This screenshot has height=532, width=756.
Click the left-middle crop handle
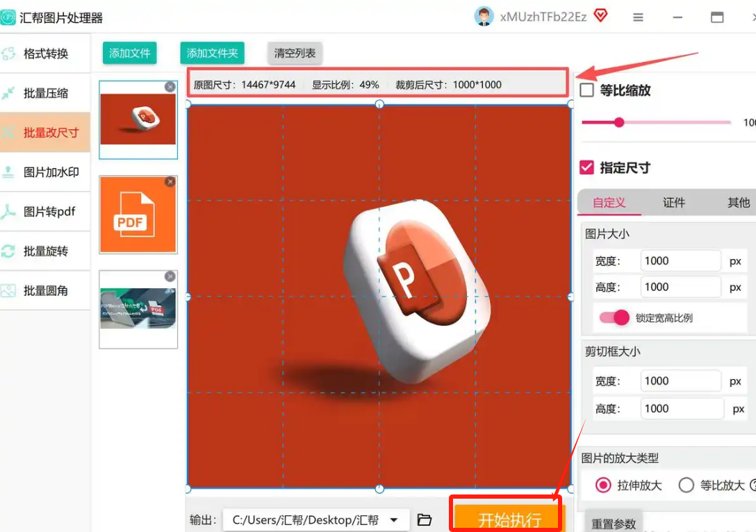[188, 297]
